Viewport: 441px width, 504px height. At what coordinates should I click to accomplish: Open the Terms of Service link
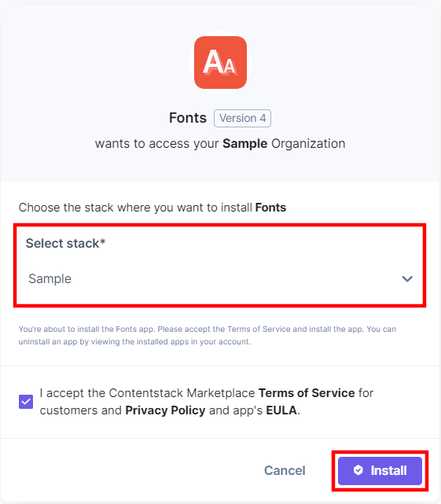click(307, 393)
